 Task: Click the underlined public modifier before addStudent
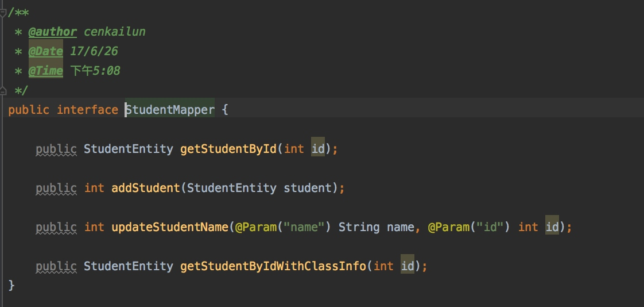pos(56,188)
